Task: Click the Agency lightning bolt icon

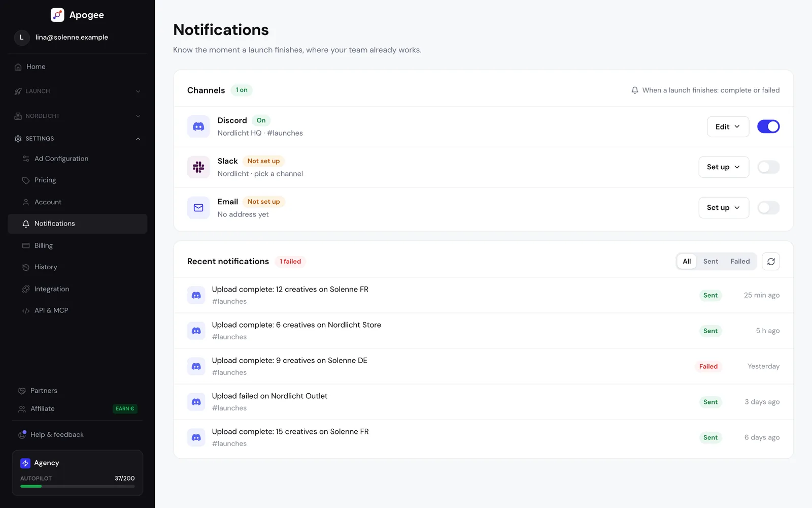Action: [25, 463]
